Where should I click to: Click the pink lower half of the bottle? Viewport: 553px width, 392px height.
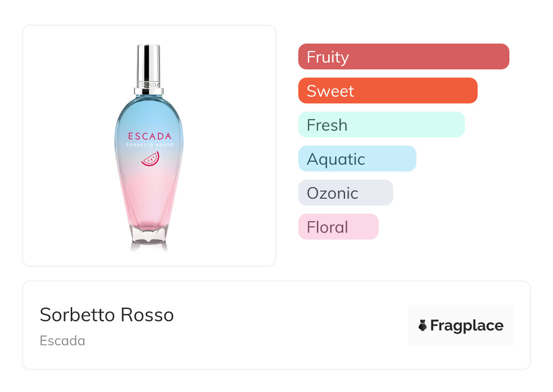coord(149,200)
